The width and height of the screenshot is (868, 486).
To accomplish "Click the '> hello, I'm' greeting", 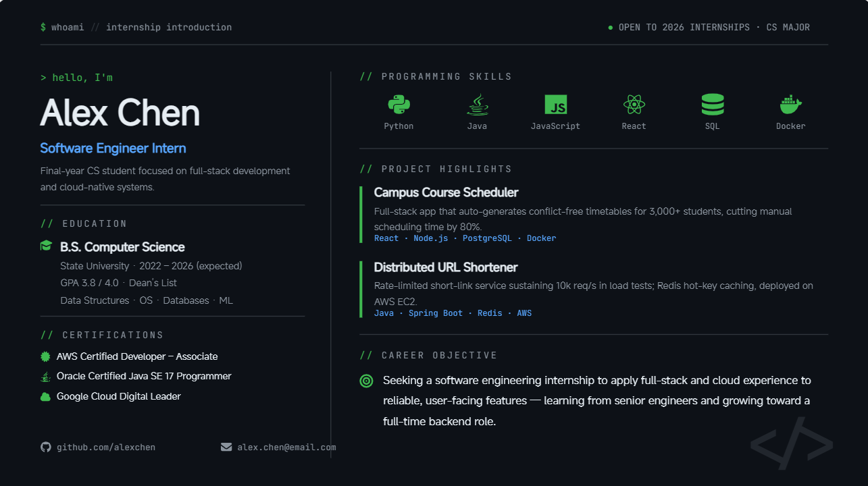I will [76, 78].
